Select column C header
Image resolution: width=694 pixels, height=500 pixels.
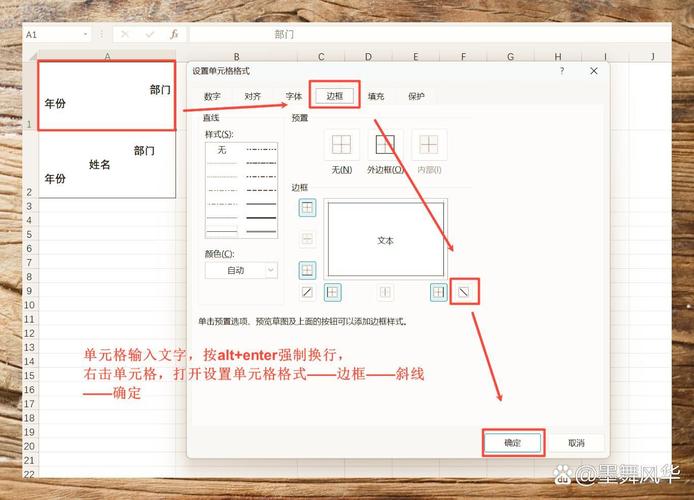click(x=321, y=57)
